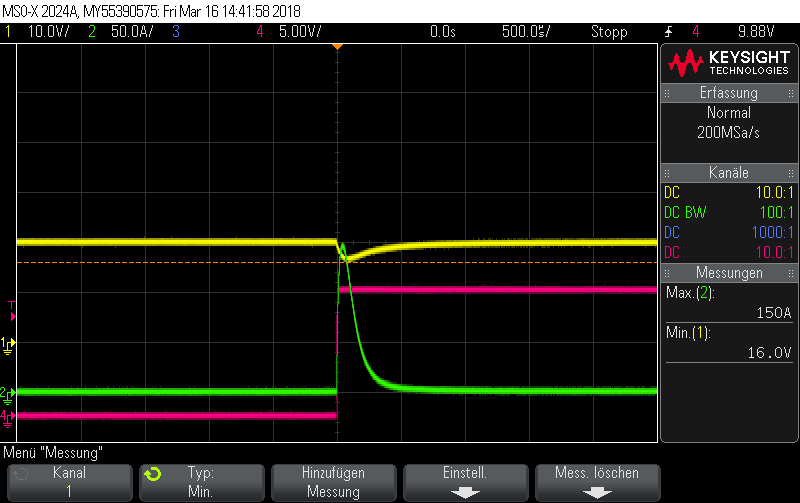Click channel 1 scale 10.0V/
This screenshot has width=800, height=503.
coord(48,32)
